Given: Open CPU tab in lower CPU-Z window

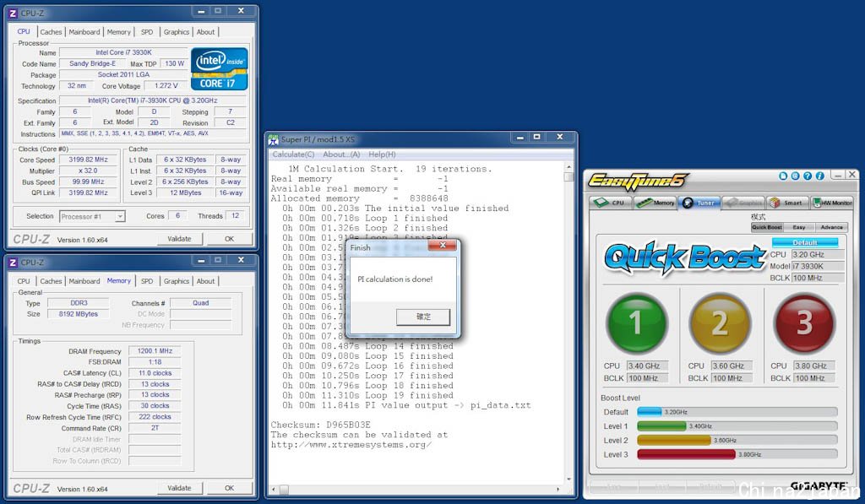Looking at the screenshot, I should [24, 281].
